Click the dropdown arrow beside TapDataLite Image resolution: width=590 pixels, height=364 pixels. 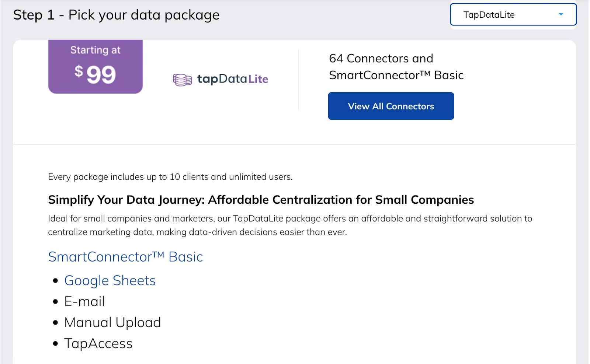pos(560,14)
